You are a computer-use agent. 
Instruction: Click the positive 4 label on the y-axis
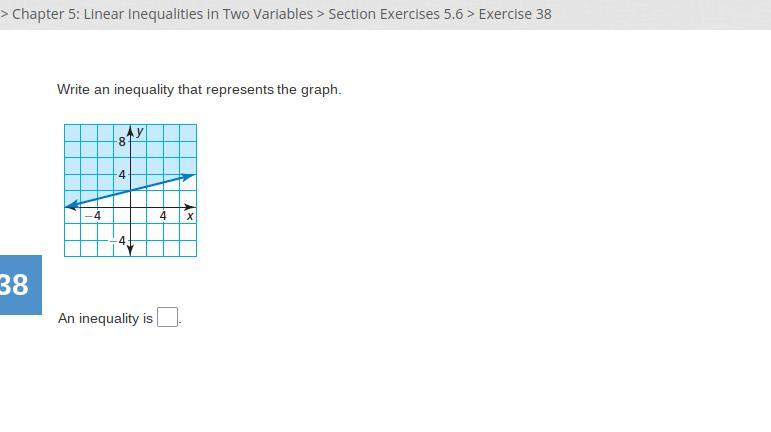coord(122,175)
